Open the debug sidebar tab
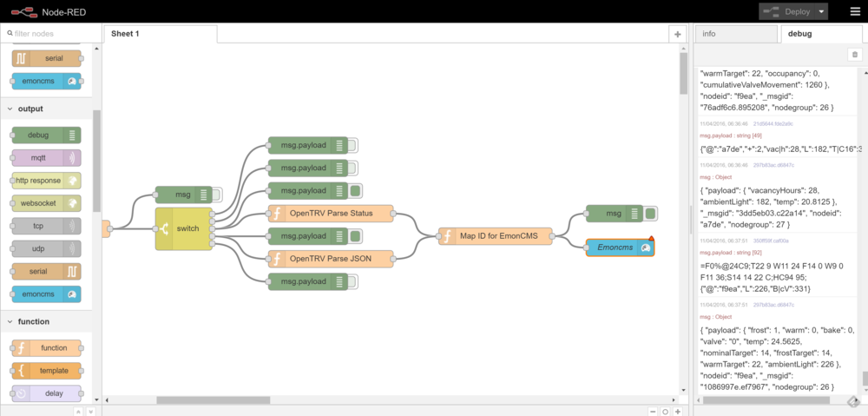868x416 pixels. click(821, 34)
